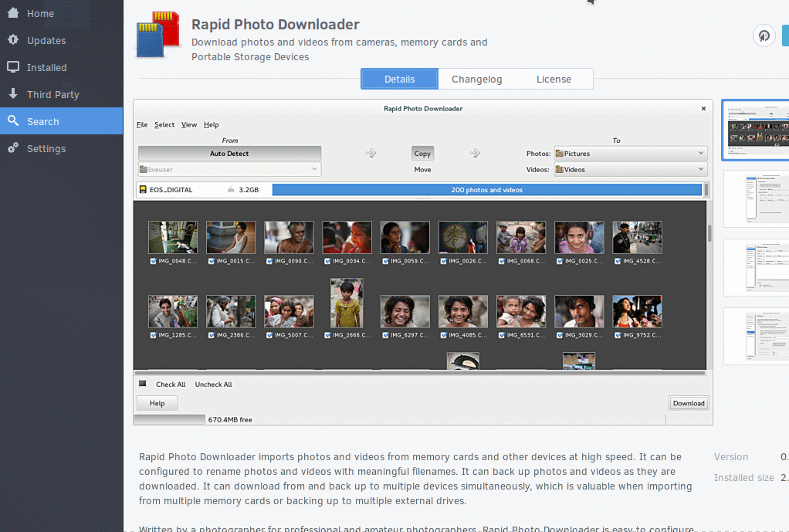Viewport: 789px width, 532px height.
Task: Expand the liveuser source dropdown
Action: coord(229,170)
